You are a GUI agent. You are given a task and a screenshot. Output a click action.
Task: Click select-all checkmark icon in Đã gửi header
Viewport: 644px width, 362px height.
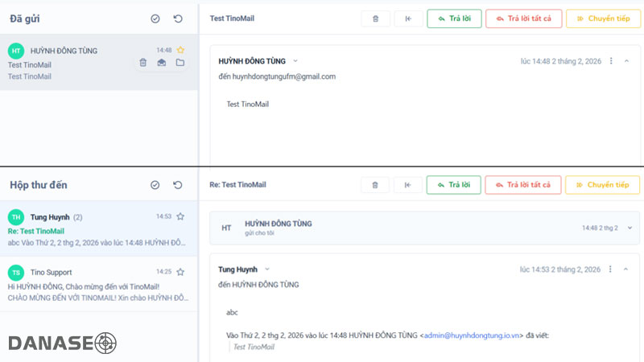coord(155,19)
